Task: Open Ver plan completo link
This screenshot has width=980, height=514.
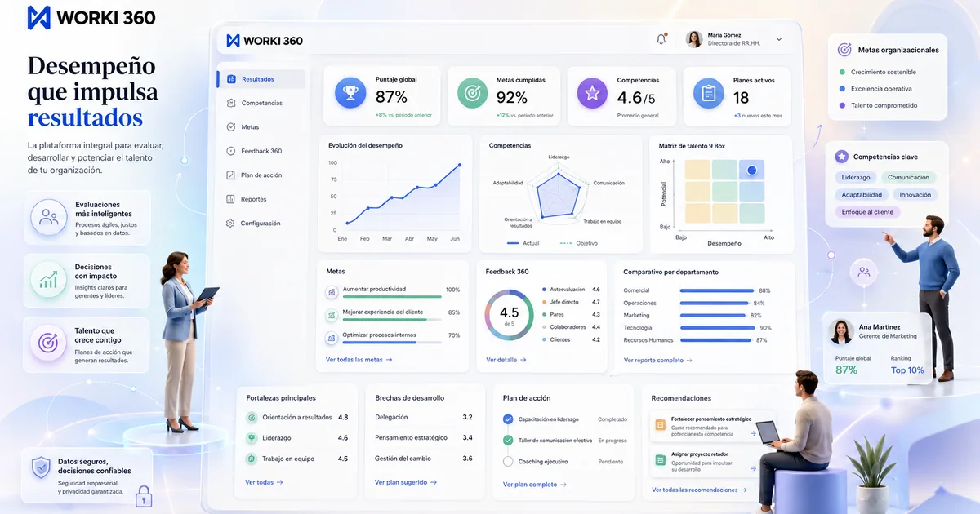Action: pyautogui.click(x=535, y=484)
